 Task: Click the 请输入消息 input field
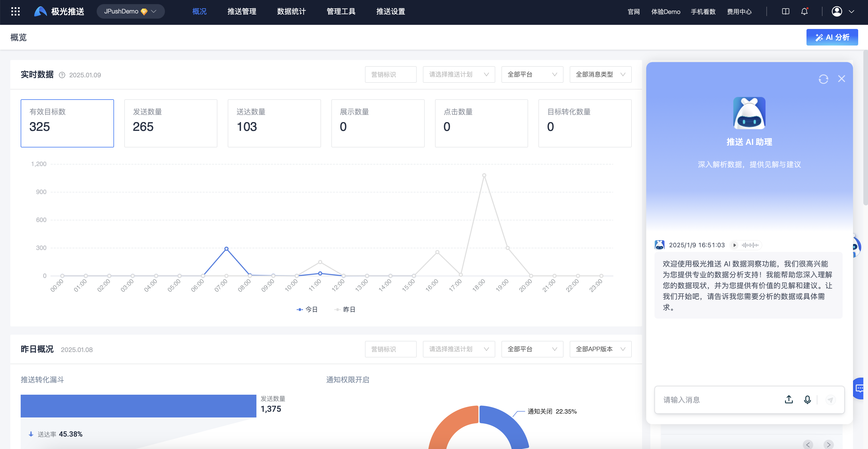(718, 399)
